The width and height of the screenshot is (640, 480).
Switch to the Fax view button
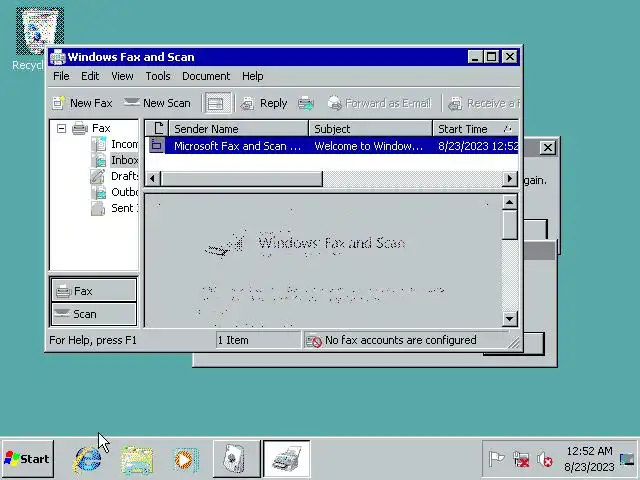click(93, 291)
